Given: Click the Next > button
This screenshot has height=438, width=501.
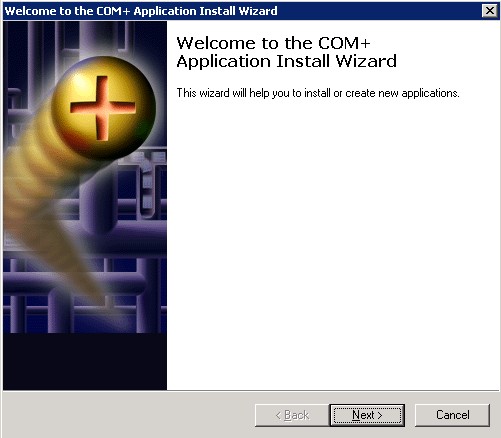Looking at the screenshot, I should (367, 415).
